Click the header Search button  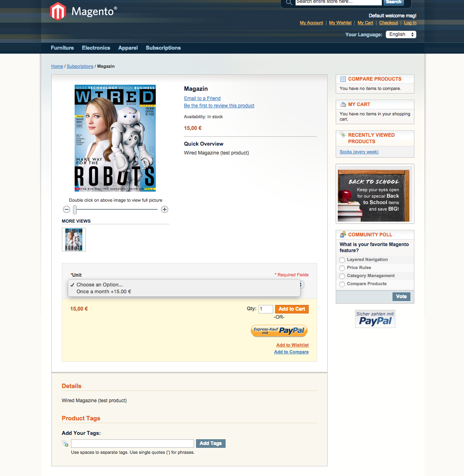point(393,2)
